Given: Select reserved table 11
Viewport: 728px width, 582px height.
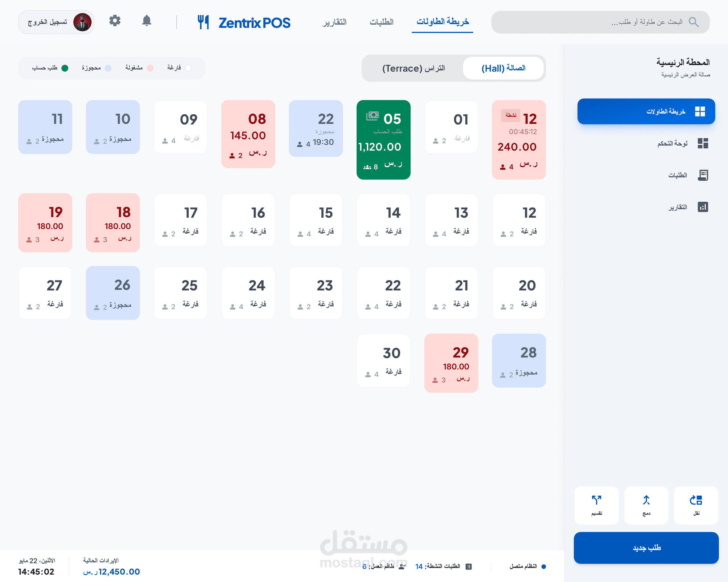Looking at the screenshot, I should pos(45,127).
